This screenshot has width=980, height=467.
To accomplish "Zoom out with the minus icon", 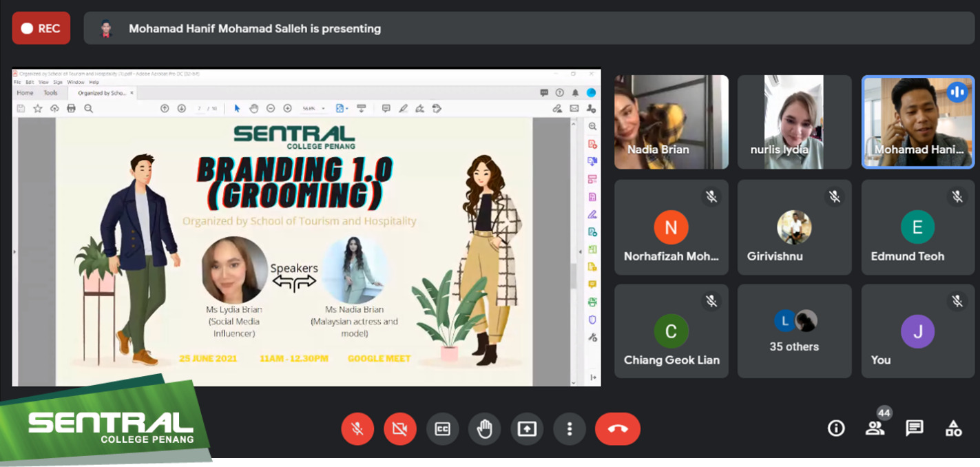I will pos(271,108).
